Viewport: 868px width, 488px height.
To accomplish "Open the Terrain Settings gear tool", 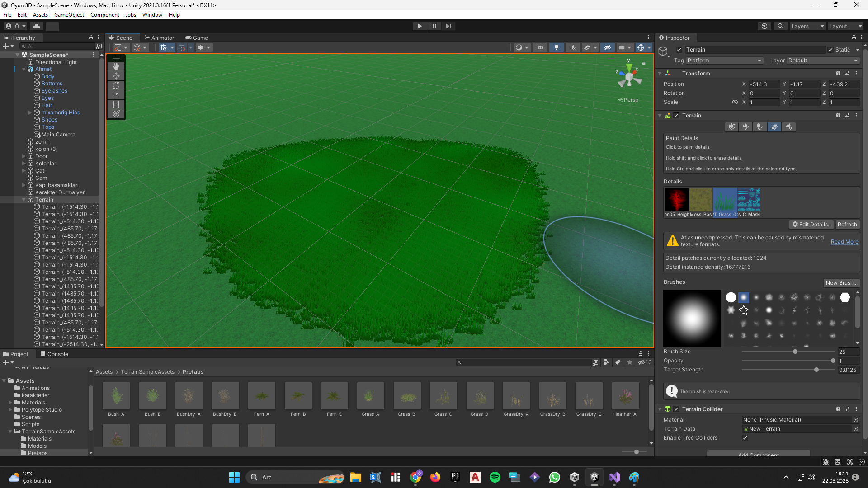I will pos(789,127).
